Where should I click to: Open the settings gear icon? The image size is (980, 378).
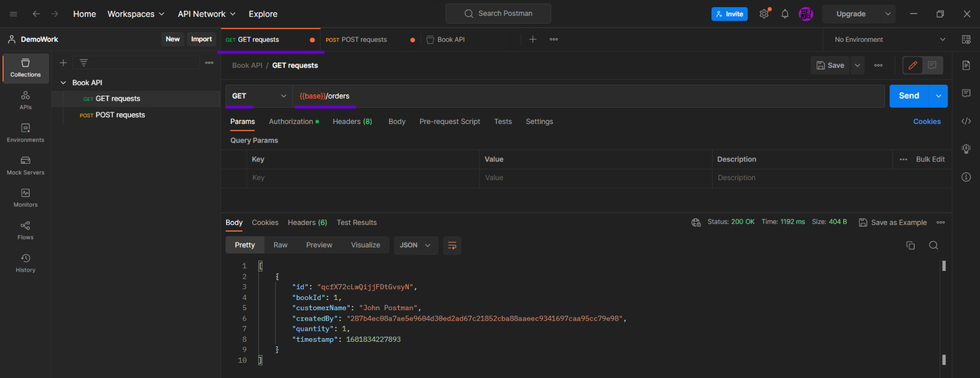point(764,14)
